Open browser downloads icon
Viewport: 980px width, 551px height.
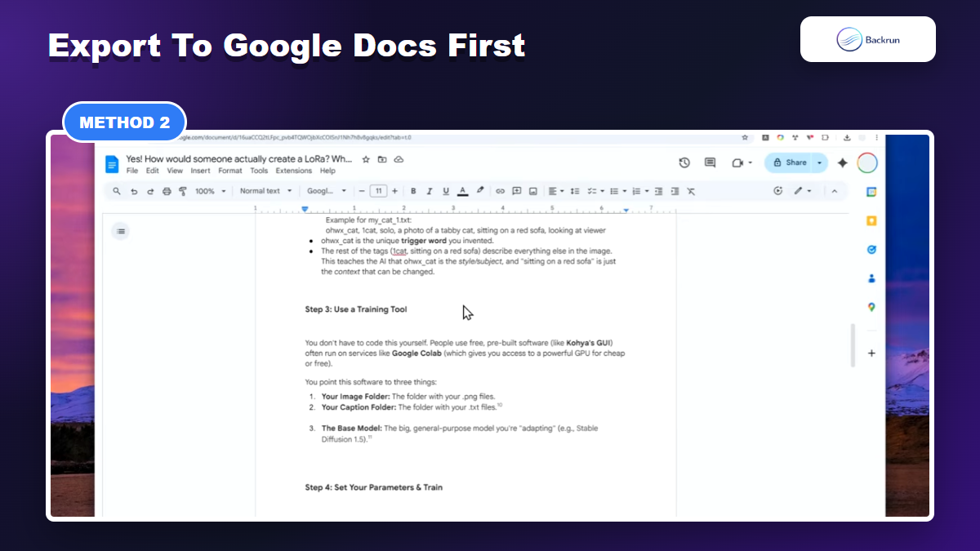(x=848, y=138)
